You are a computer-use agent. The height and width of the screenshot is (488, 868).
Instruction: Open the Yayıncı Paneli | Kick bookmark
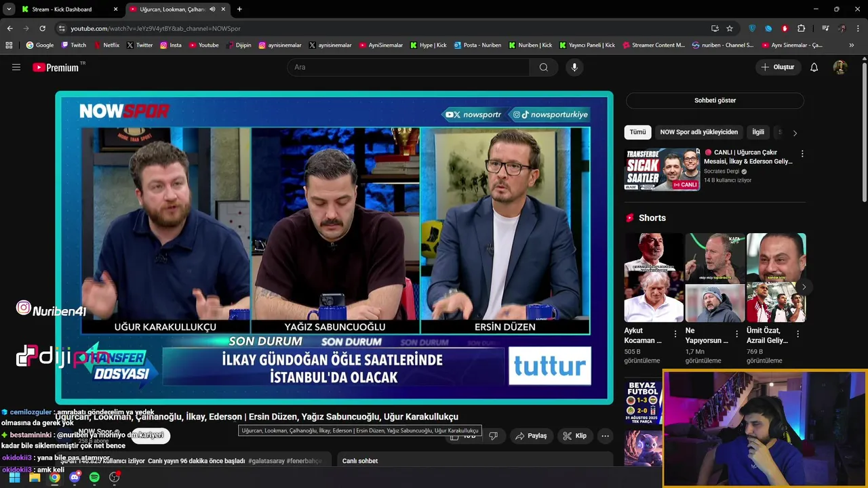pos(587,45)
